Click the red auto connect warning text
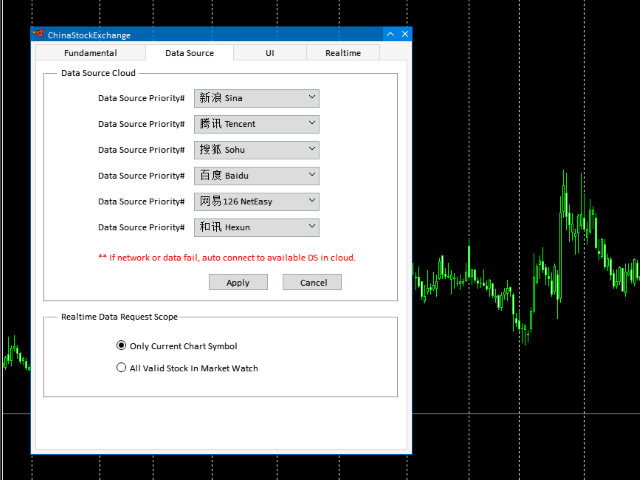Viewport: 640px width, 480px height. [x=227, y=257]
